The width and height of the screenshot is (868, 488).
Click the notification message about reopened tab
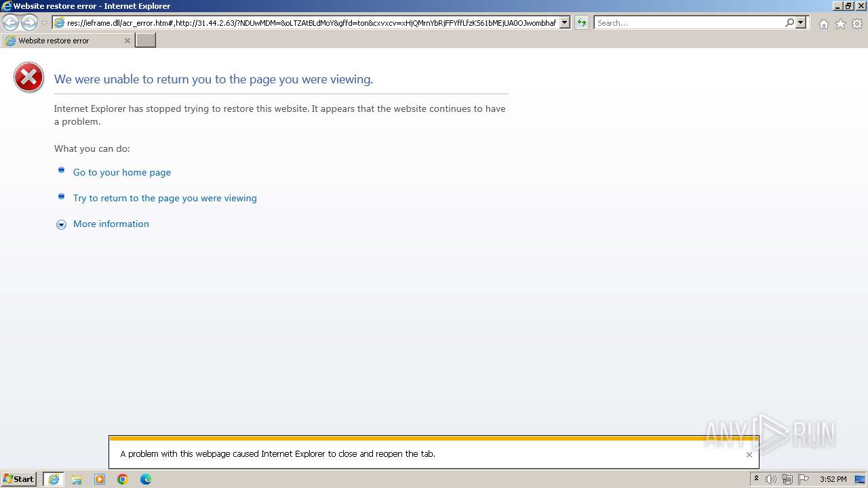tap(278, 454)
